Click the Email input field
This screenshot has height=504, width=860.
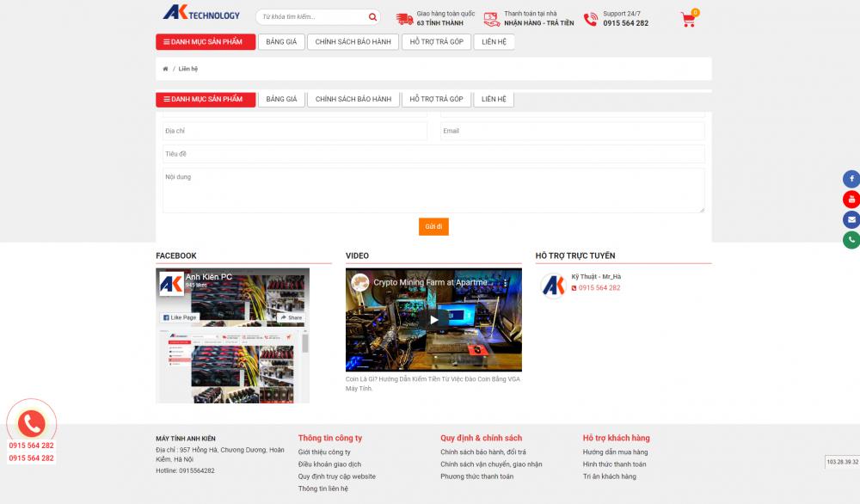coord(572,132)
